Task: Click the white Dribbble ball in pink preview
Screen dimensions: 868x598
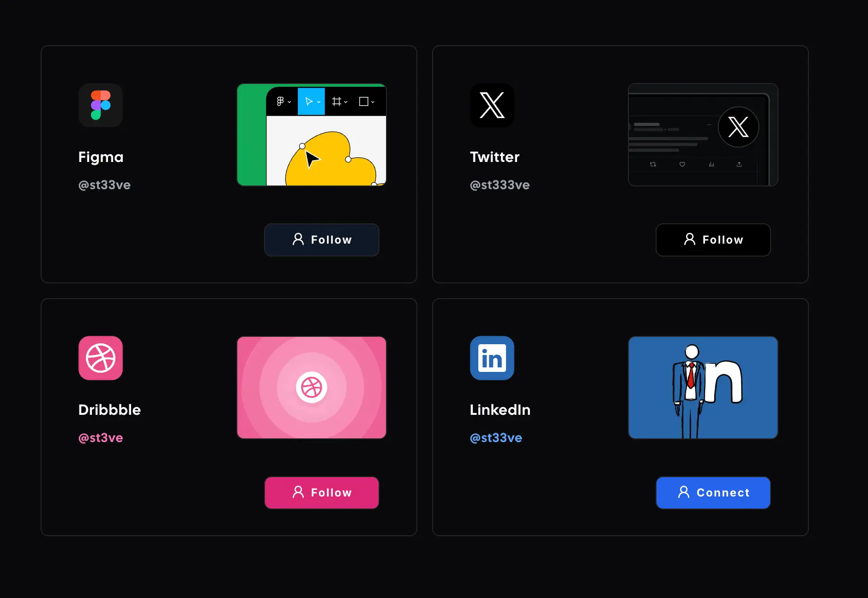Action: [312, 388]
